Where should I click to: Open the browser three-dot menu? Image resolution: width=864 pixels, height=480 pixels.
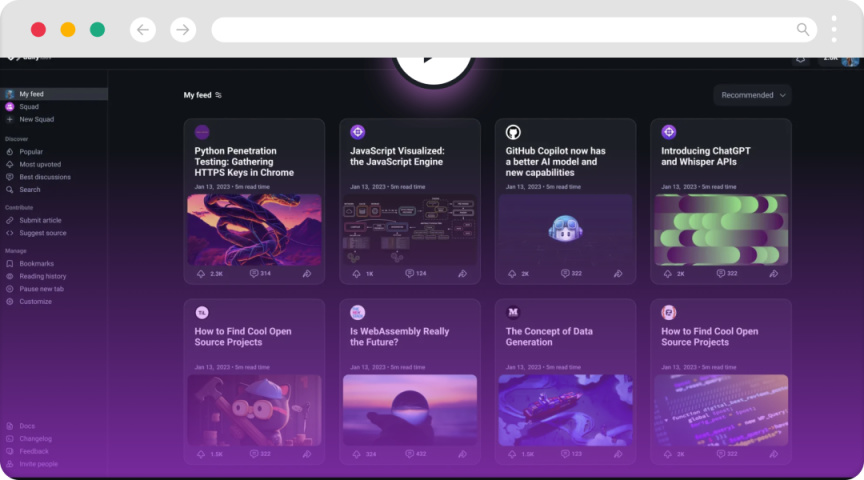click(834, 29)
